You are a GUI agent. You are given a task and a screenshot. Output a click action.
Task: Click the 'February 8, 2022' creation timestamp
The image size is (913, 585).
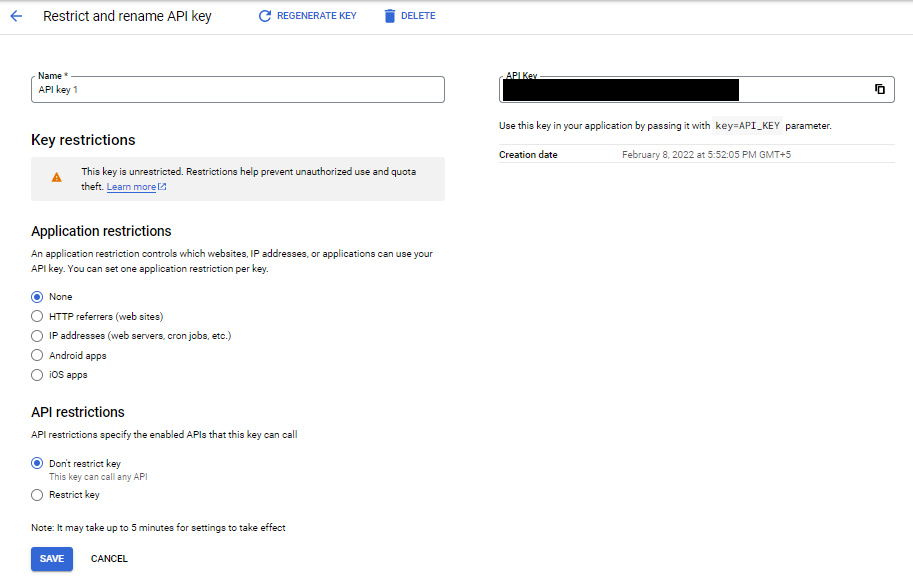pos(706,155)
